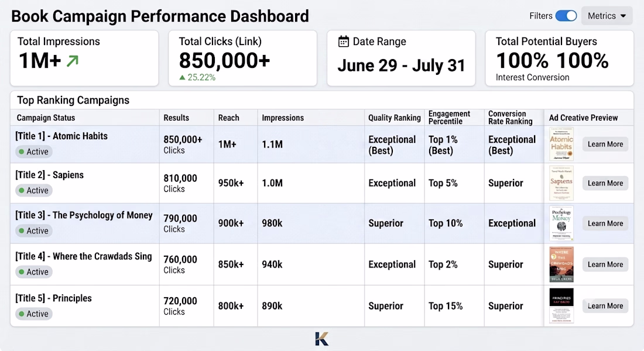This screenshot has height=351, width=644.
Task: Click the 'June 29 - July 31' date range
Action: coord(401,66)
